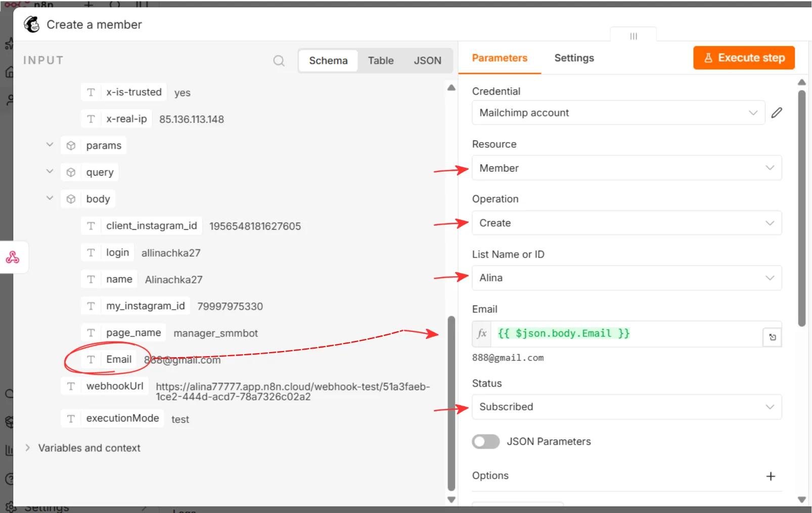Open the Operation dropdown showing Create
Viewport: 812px width, 513px height.
[626, 223]
